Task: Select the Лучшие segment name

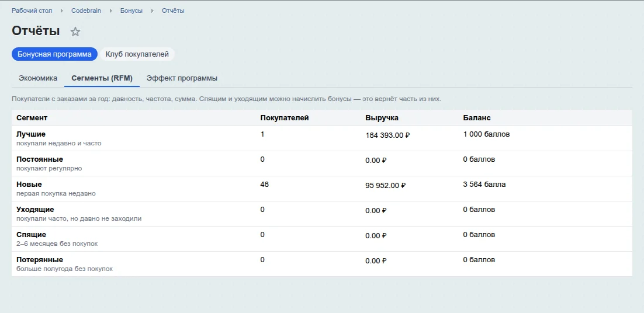Action: (31, 134)
